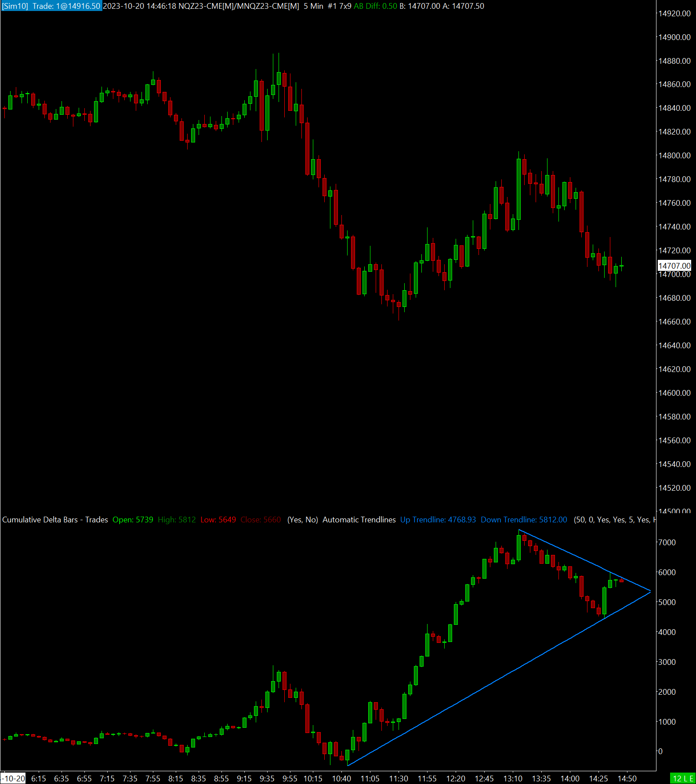Click the 6000 label on delta axis
Image resolution: width=696 pixels, height=784 pixels.
pos(667,573)
